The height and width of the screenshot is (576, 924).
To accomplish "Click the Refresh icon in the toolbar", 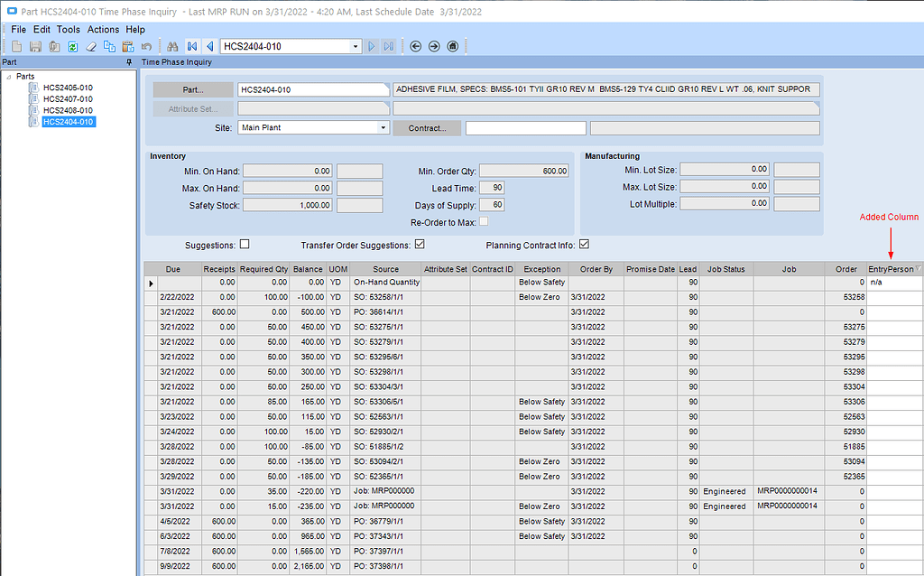I will [72, 46].
